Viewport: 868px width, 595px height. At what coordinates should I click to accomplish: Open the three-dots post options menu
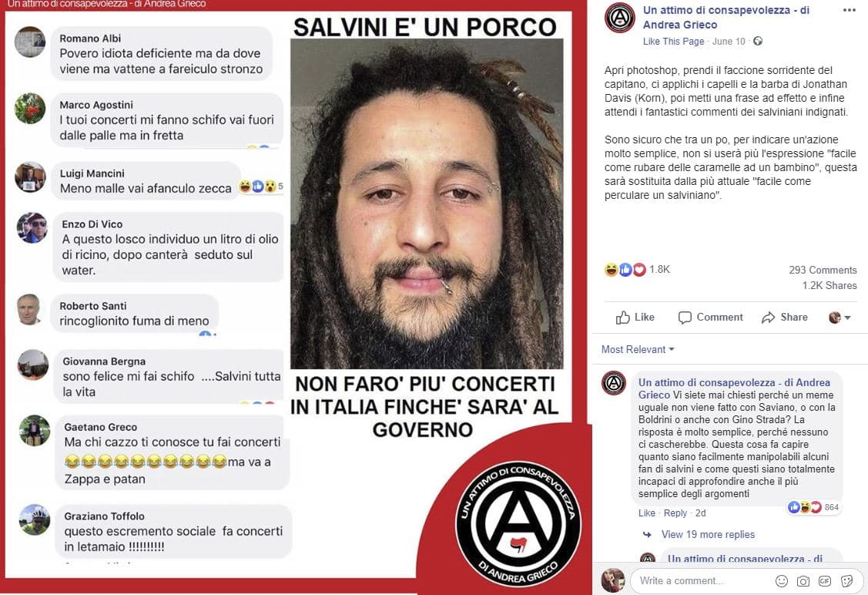(850, 10)
